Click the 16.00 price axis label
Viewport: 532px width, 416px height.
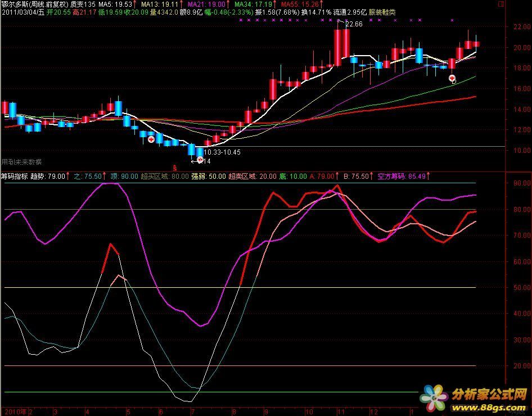pyautogui.click(x=522, y=88)
